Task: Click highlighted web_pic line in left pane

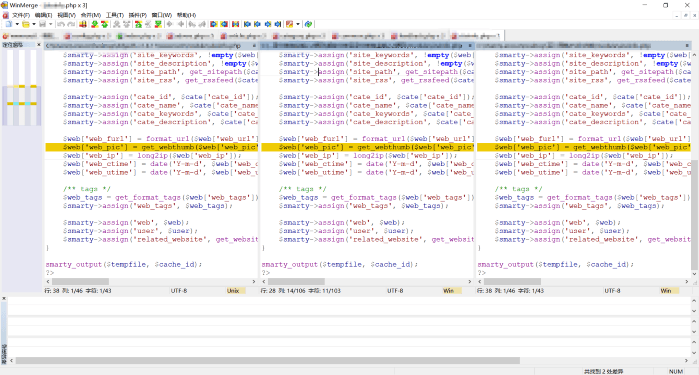Action: (152, 147)
